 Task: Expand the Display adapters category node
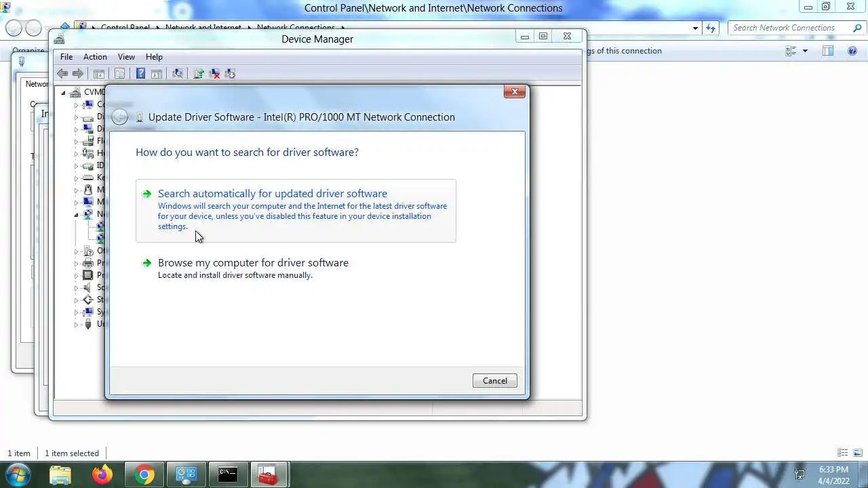click(x=76, y=129)
